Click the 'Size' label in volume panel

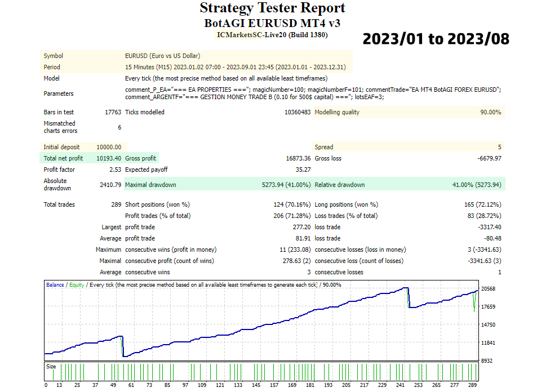coord(51,366)
